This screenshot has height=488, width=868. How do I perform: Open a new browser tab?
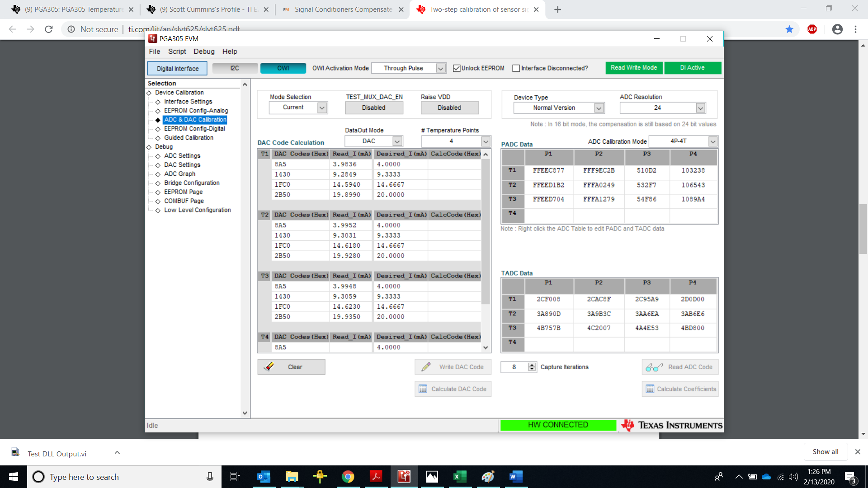pyautogui.click(x=557, y=9)
